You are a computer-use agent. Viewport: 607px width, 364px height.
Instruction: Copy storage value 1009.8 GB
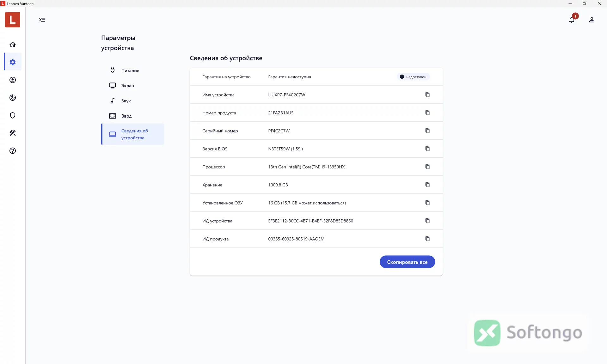pos(427,185)
